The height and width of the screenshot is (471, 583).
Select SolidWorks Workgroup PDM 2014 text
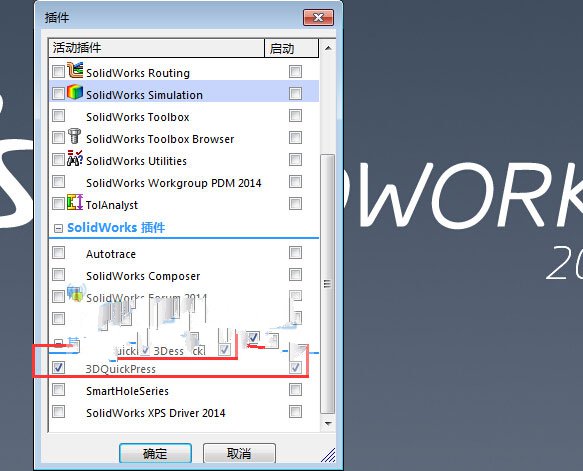[x=174, y=183]
